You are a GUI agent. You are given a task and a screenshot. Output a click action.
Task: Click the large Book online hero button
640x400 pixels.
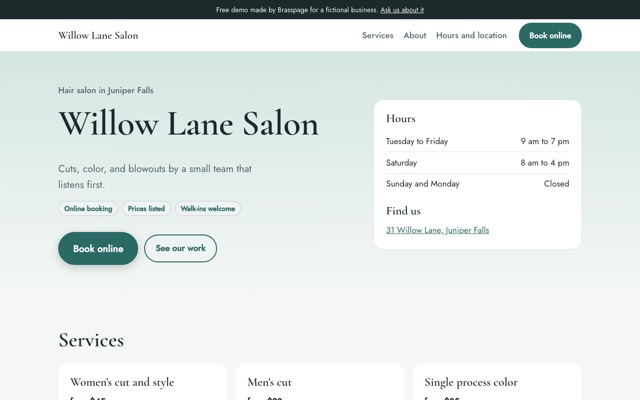click(98, 249)
